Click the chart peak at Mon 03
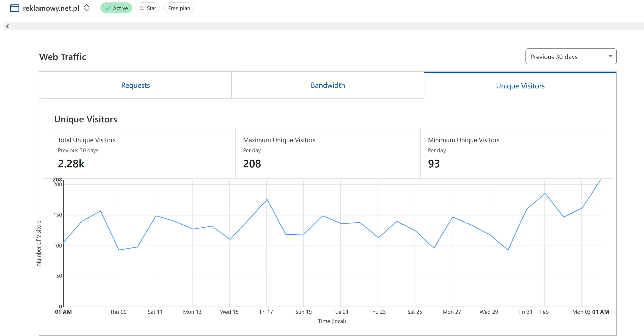Viewport: 644px width, 336px height. [600, 180]
